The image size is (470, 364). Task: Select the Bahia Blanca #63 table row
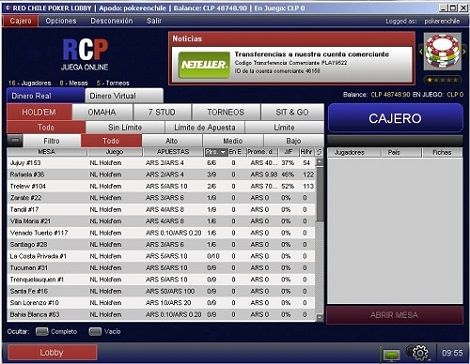coord(161,315)
